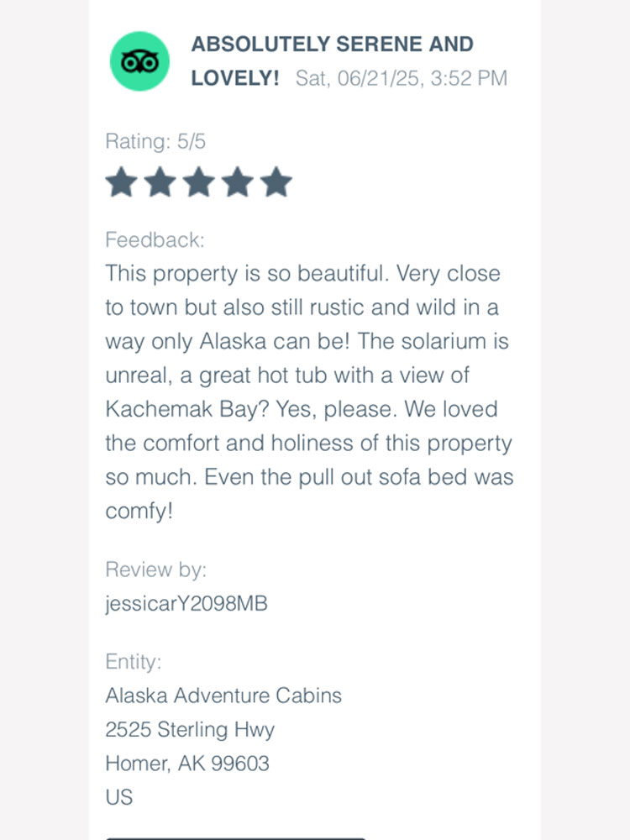This screenshot has width=630, height=840.
Task: Select the "Rating: 5/5" text
Action: coord(155,141)
